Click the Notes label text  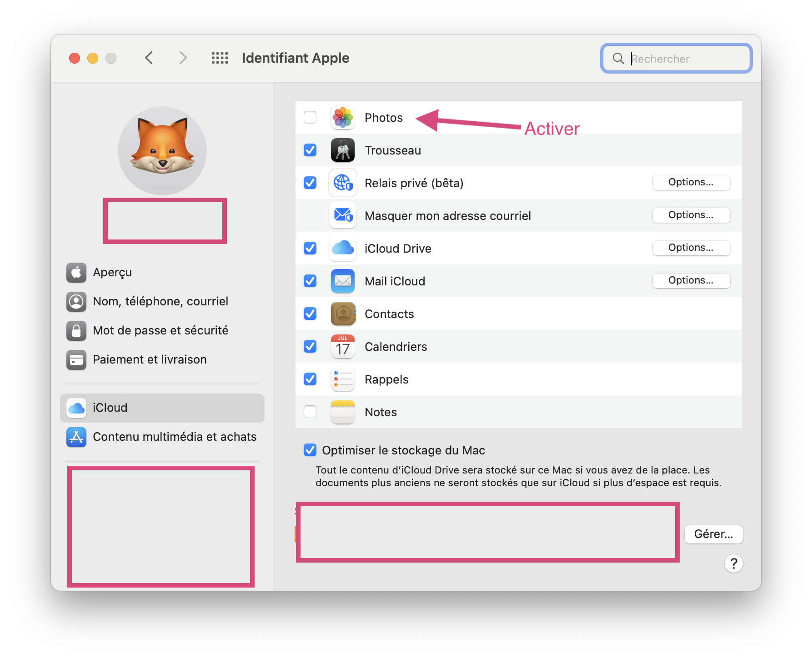[381, 413]
